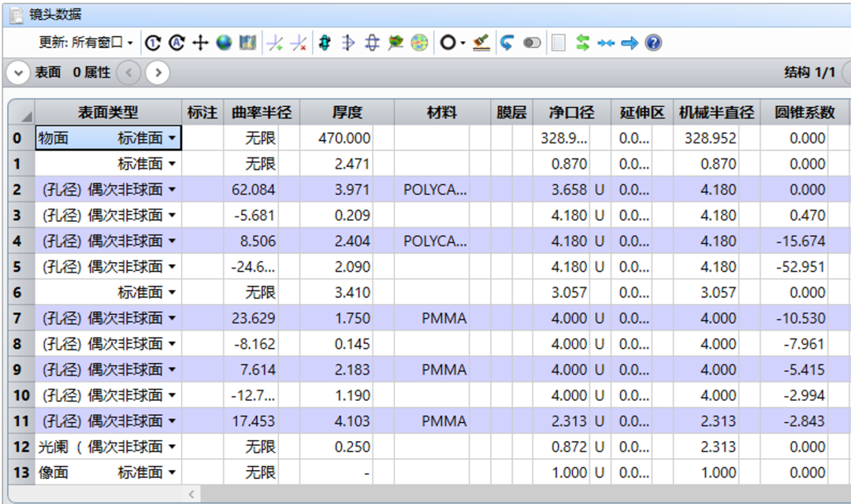The width and height of the screenshot is (851, 504).
Task: Expand the 表面 0 属性 panel chevron
Action: pos(18,72)
